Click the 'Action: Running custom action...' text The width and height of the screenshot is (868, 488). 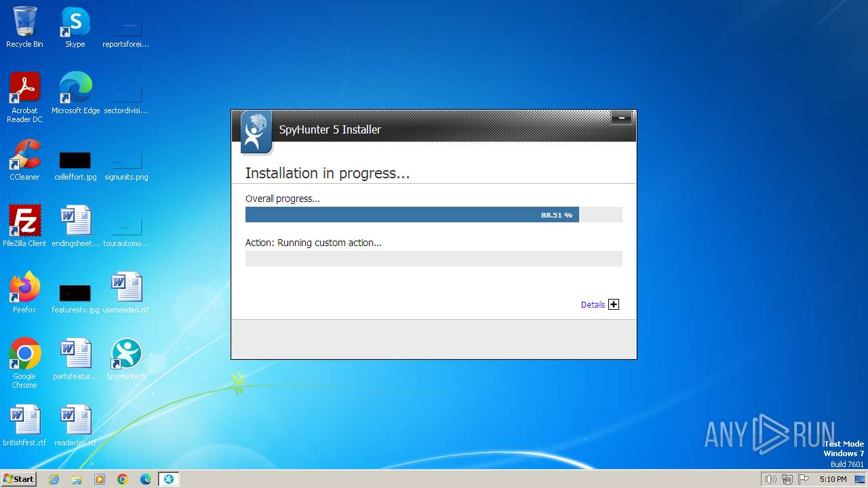coord(313,243)
